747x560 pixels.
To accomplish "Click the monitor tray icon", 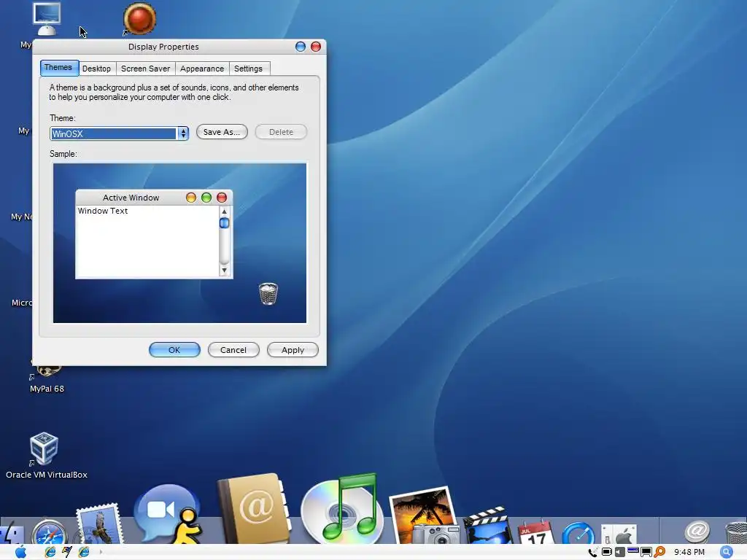I will (x=646, y=552).
